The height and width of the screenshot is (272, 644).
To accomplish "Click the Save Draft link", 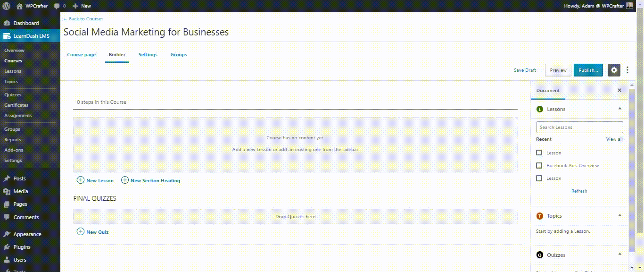I will (525, 70).
